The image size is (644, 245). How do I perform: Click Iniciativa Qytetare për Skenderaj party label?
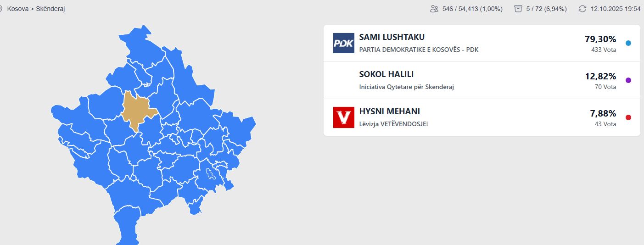click(x=406, y=87)
